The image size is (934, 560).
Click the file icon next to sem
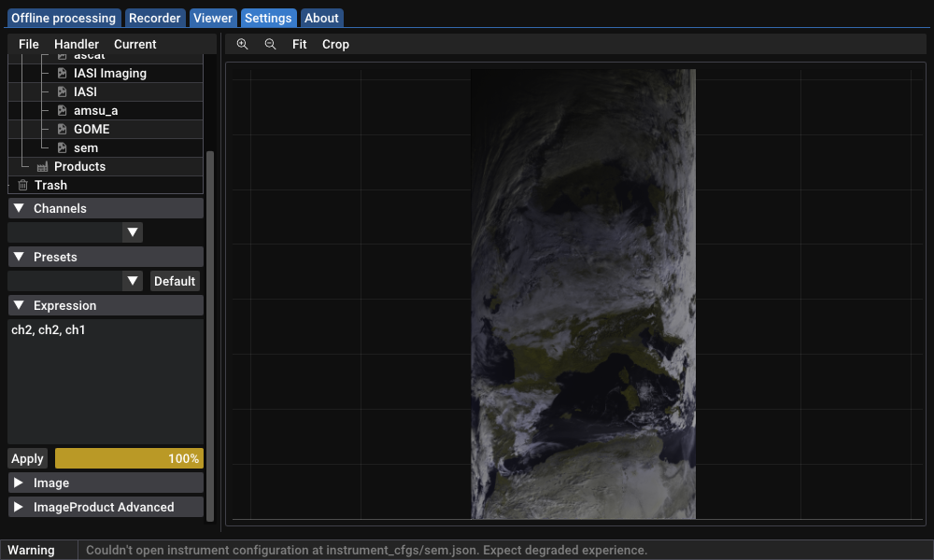(x=62, y=147)
